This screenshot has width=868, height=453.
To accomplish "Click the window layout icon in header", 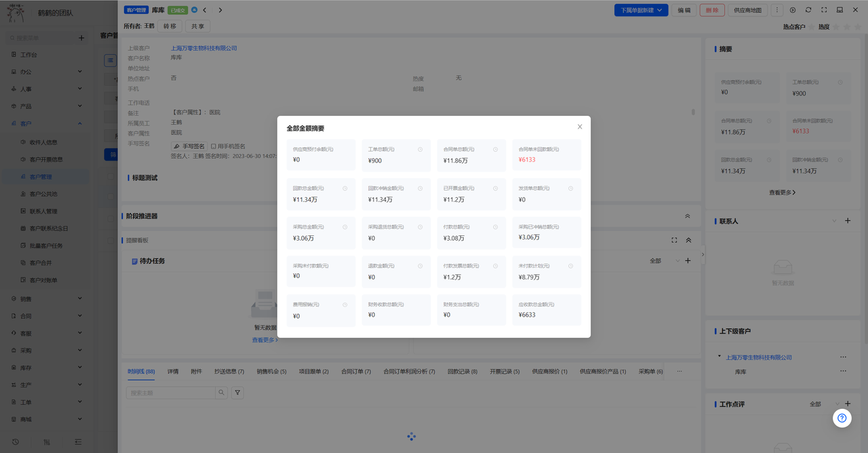I will coord(840,10).
